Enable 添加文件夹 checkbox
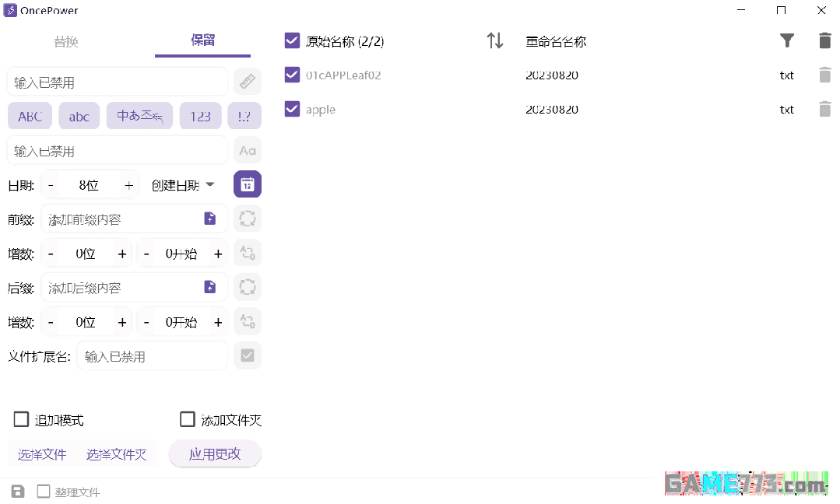 187,419
